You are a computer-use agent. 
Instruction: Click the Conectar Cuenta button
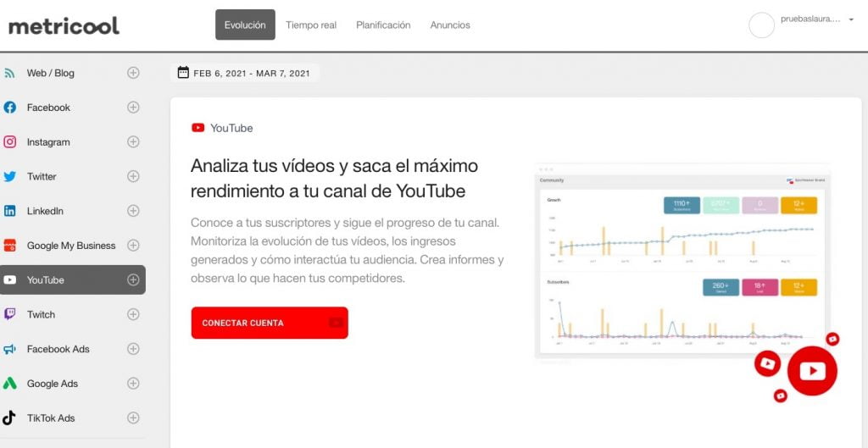[270, 323]
